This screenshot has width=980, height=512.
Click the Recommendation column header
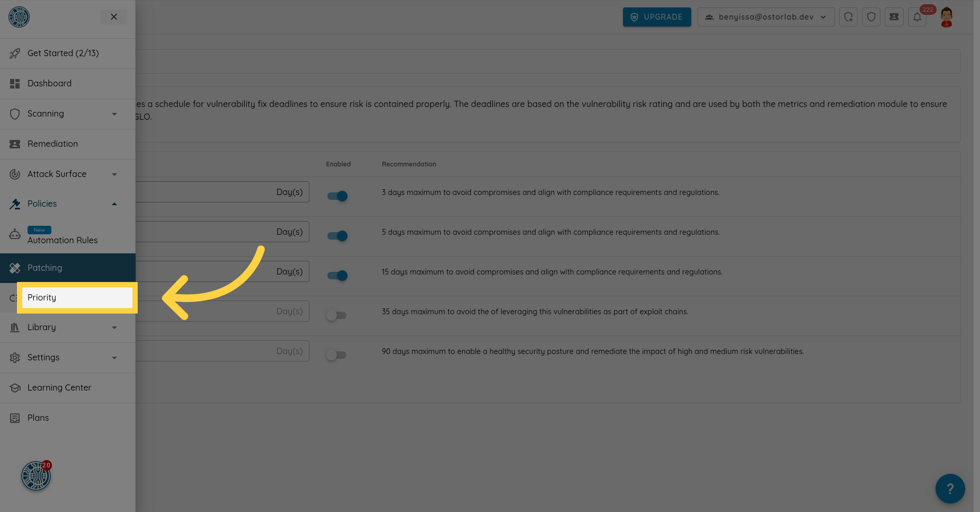(x=409, y=164)
